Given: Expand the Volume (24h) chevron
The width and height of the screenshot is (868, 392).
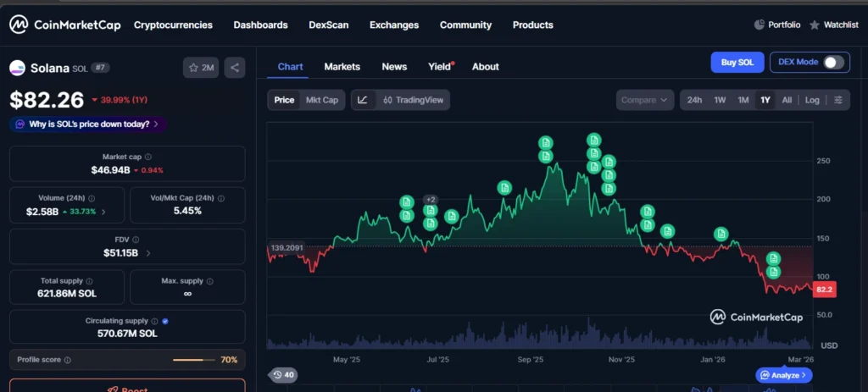Looking at the screenshot, I should [104, 212].
